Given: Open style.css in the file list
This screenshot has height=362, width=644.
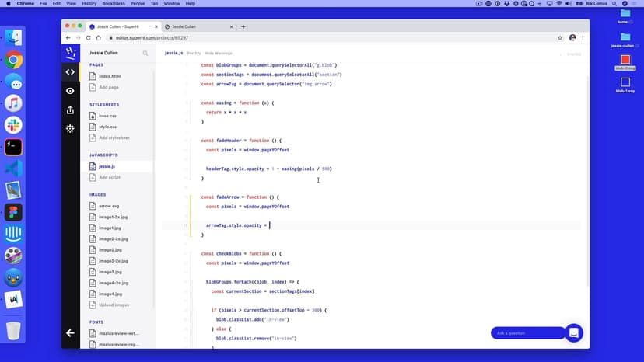Looking at the screenshot, I should 107,127.
